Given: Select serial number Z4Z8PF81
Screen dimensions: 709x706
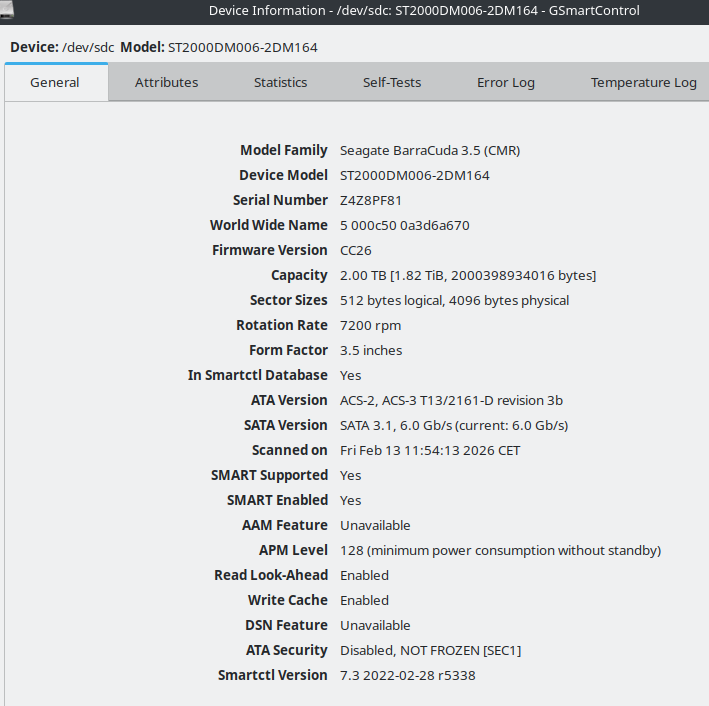Looking at the screenshot, I should pos(371,200).
